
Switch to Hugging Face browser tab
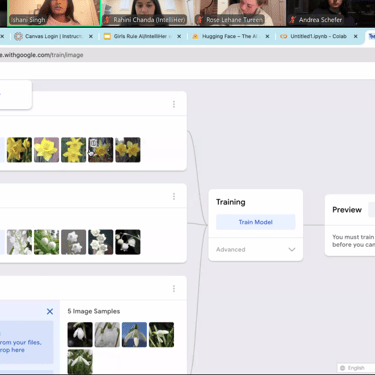230,36
